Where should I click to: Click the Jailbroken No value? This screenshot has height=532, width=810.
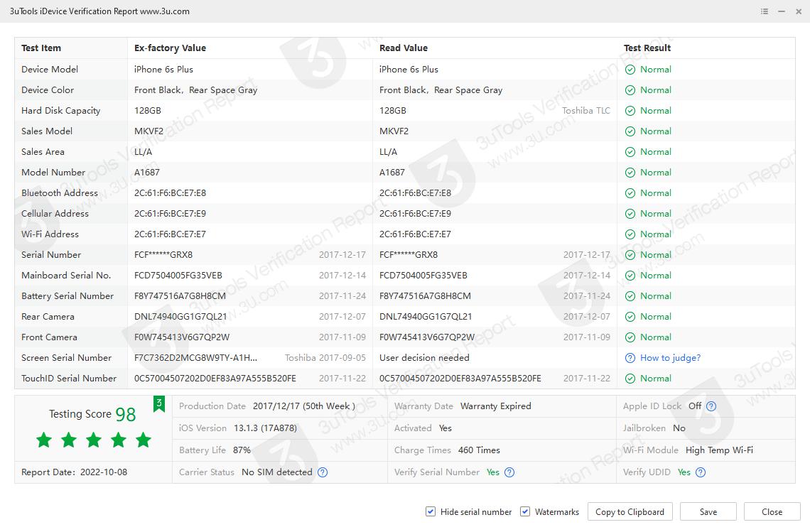679,428
